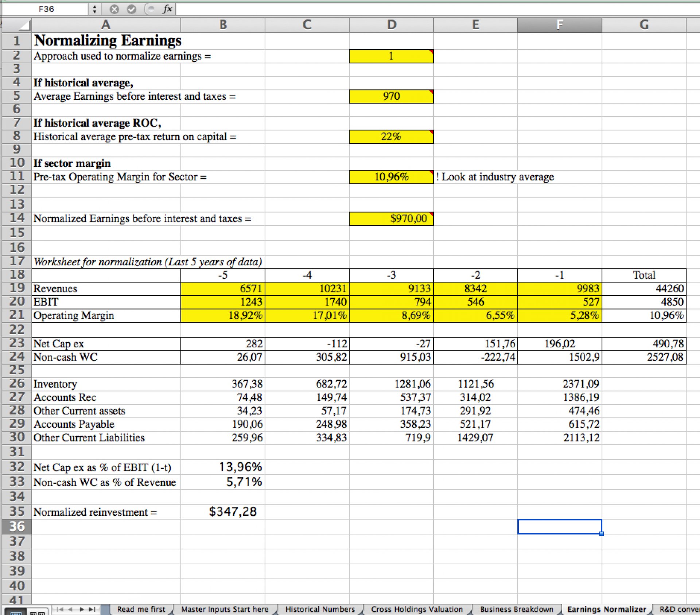The width and height of the screenshot is (700, 615).
Task: Select the Total column header cell in row 18
Action: (644, 275)
